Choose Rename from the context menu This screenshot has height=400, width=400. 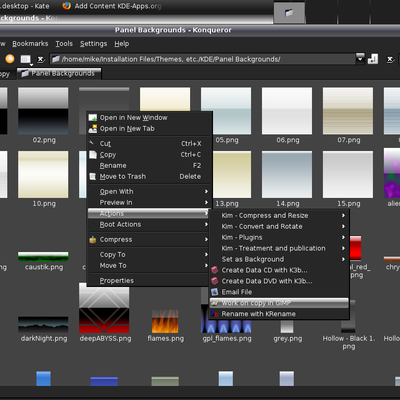tap(150, 166)
